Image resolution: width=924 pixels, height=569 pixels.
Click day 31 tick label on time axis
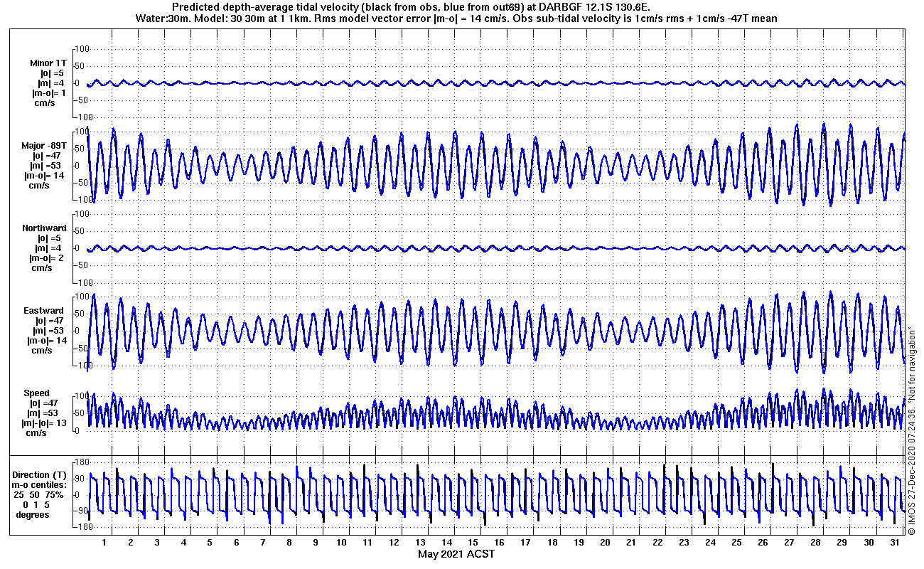point(896,543)
